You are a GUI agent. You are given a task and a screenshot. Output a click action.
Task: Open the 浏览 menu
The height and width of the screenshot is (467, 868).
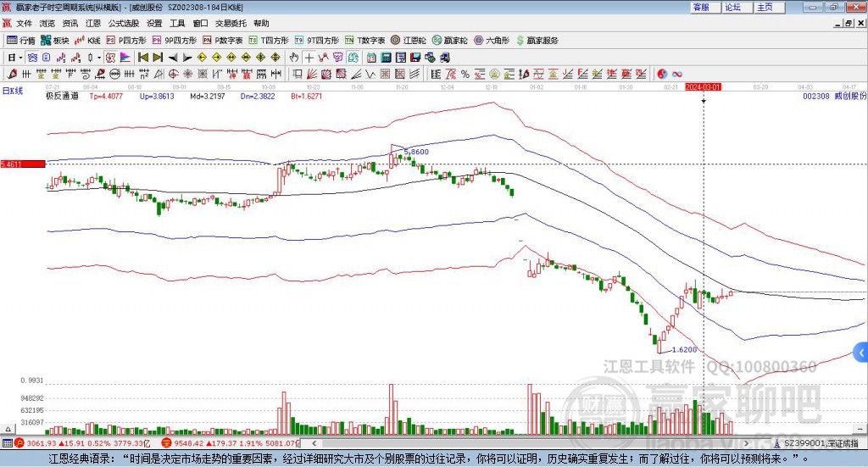[47, 23]
